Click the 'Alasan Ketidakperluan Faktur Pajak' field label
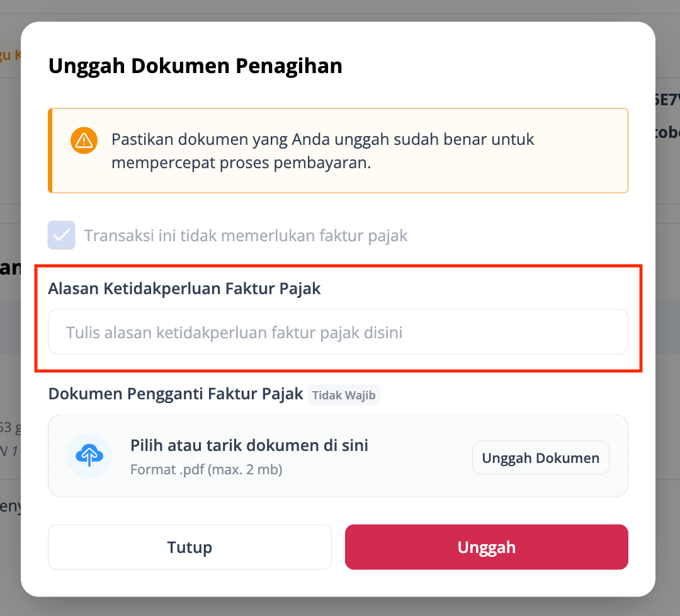Screen dimensions: 680x616 pyautogui.click(x=184, y=288)
